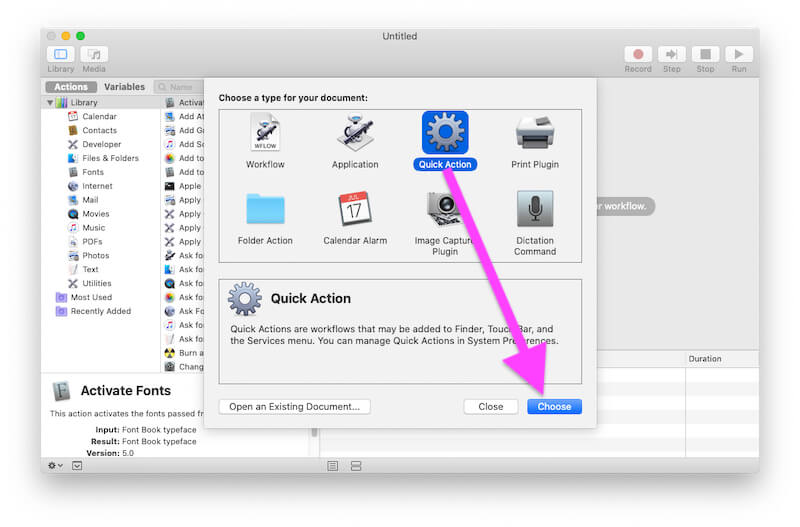Select the Fonts library category
The height and width of the screenshot is (527, 800).
coord(93,172)
